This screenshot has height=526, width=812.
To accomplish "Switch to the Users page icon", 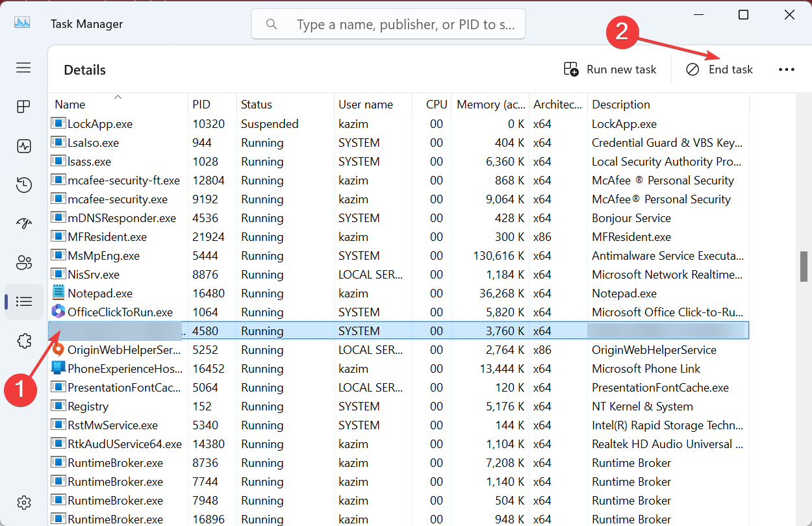I will (x=24, y=263).
